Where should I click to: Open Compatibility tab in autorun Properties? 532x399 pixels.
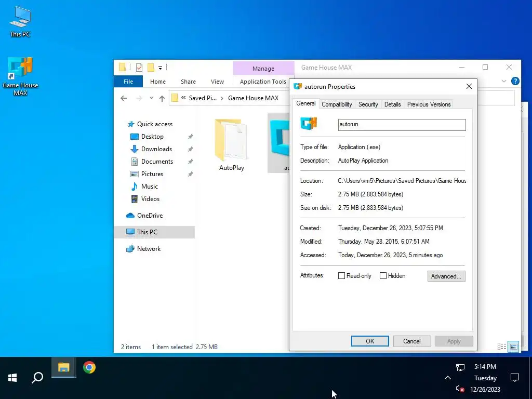pos(337,104)
